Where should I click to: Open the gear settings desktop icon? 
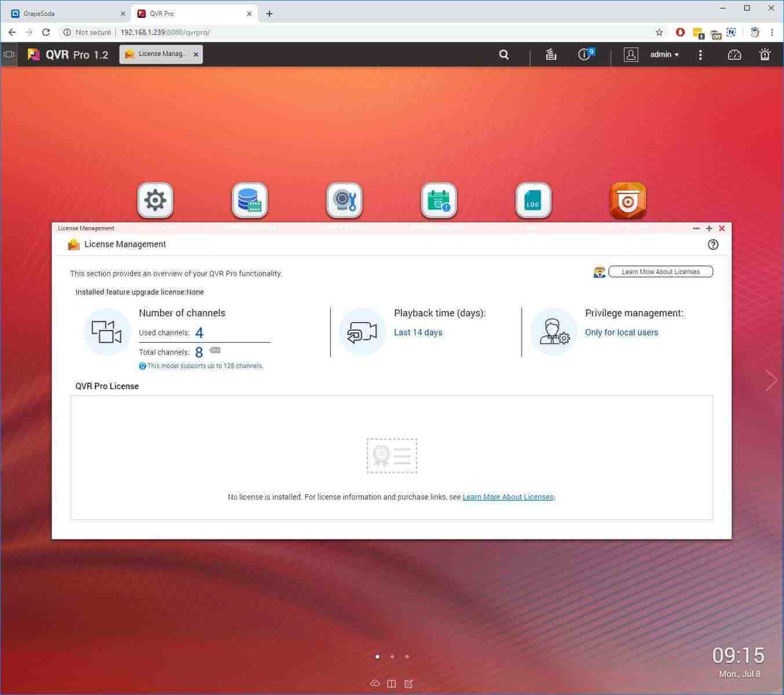pos(155,200)
